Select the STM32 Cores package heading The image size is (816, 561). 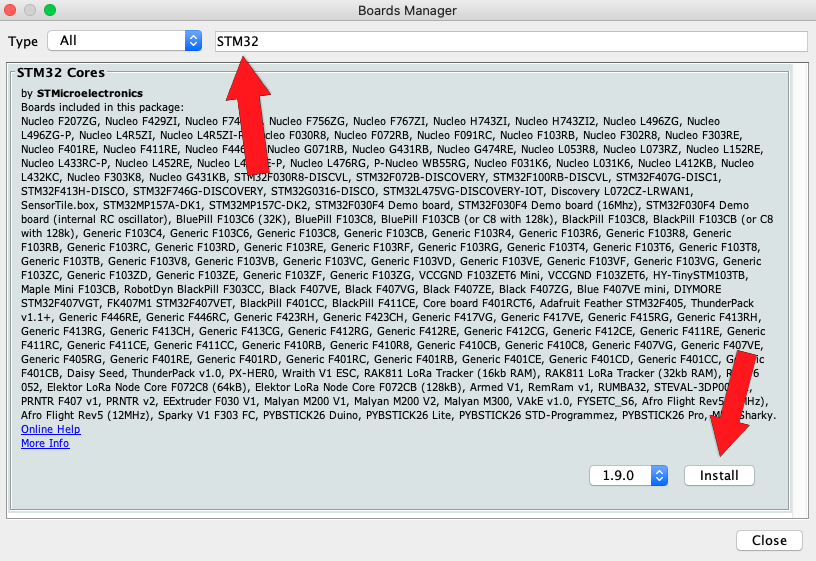[61, 73]
